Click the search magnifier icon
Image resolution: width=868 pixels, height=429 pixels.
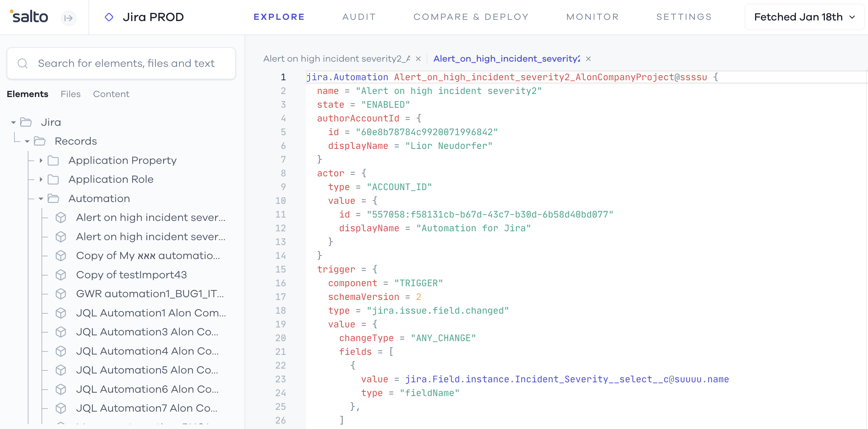[x=23, y=63]
